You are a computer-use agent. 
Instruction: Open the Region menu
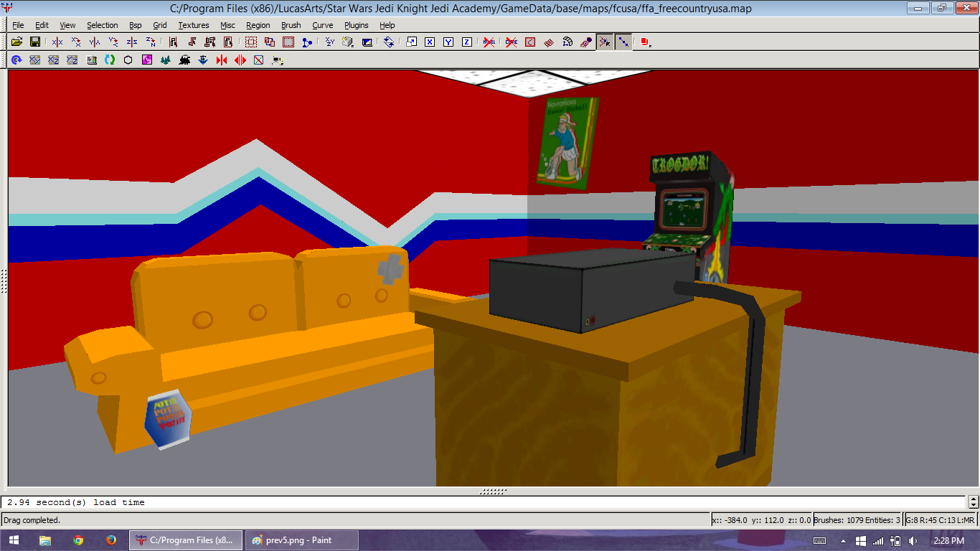coord(258,25)
